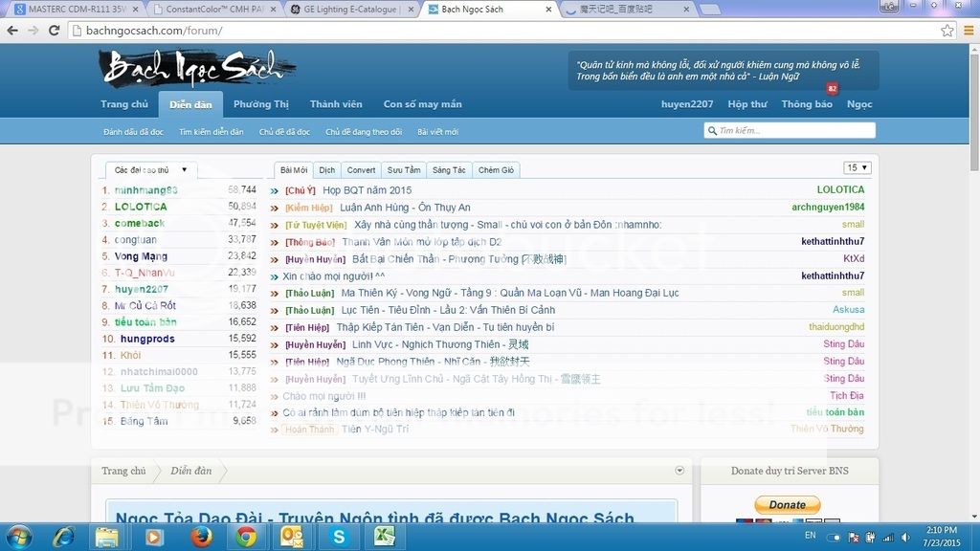Open user minhmang83 in ranking list

pos(145,190)
